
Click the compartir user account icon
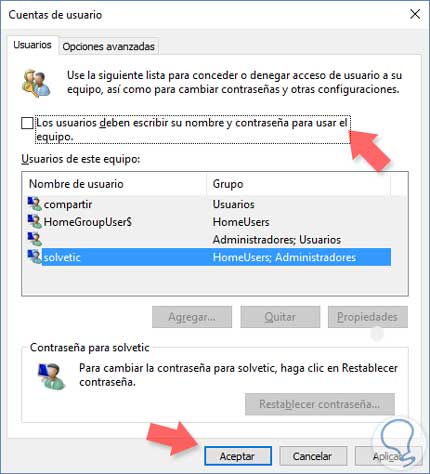(34, 204)
